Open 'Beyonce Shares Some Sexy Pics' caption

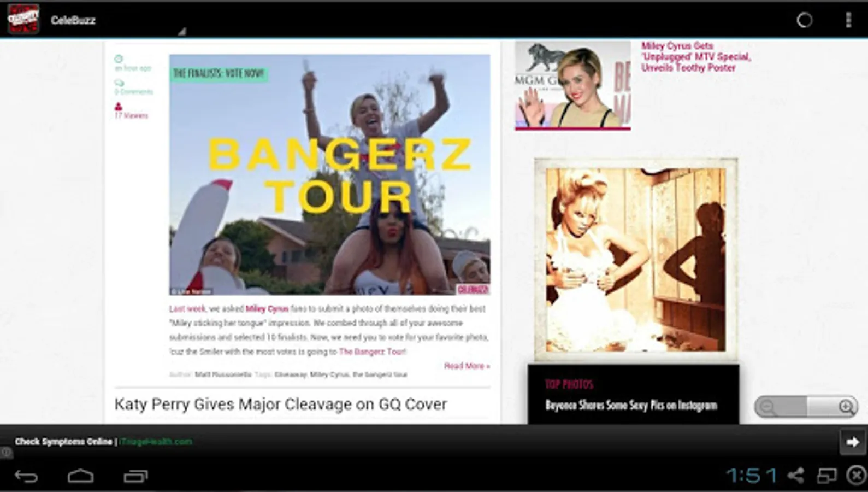pos(631,405)
